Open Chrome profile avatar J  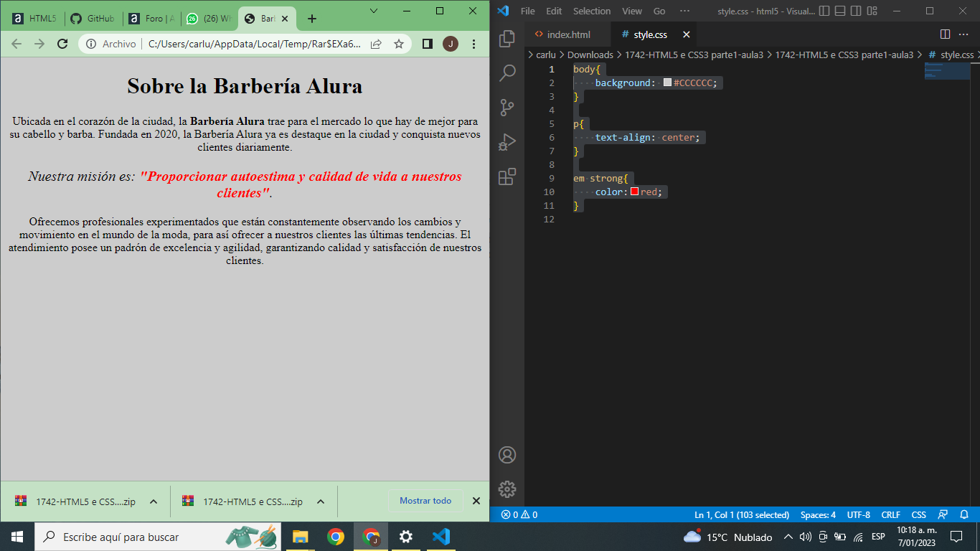coord(451,44)
